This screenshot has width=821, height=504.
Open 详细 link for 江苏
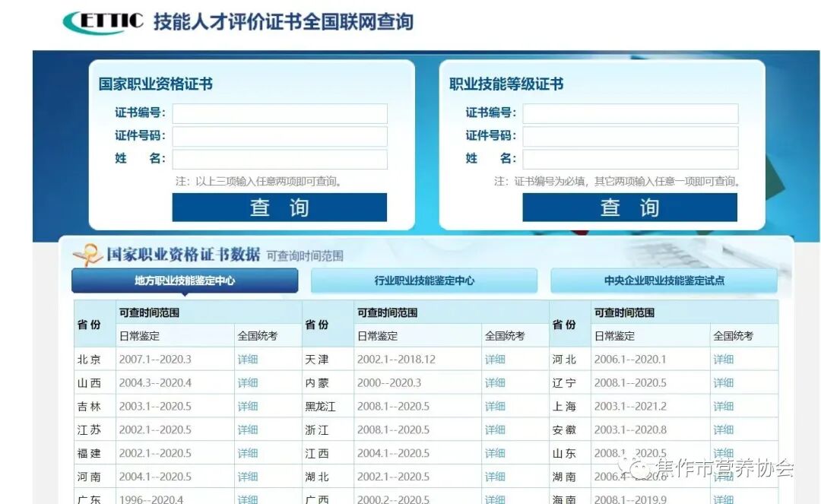[x=248, y=430]
